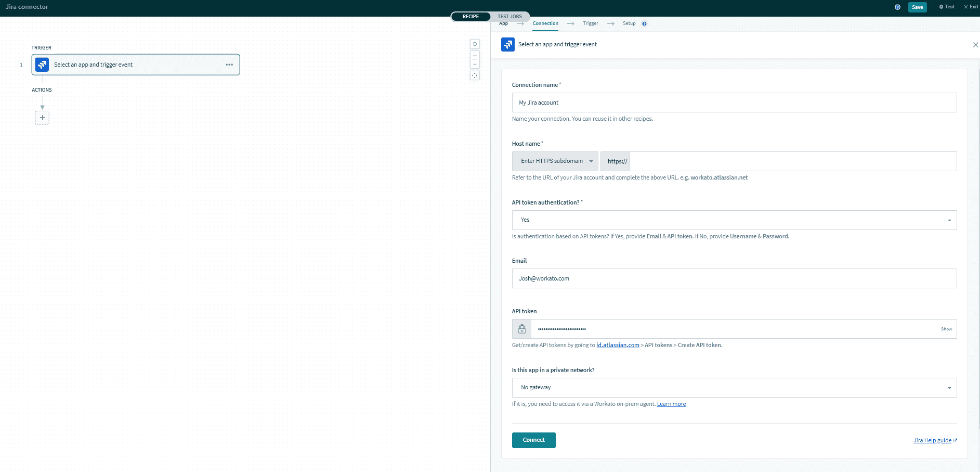Click the Test recipe button
This screenshot has width=980, height=472.
947,7
